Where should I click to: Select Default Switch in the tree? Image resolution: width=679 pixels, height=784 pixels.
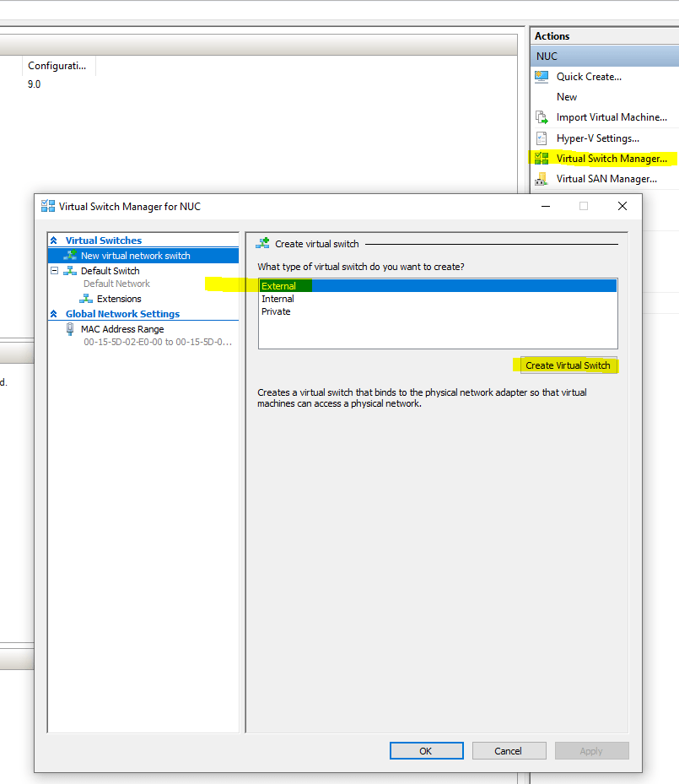click(x=110, y=271)
